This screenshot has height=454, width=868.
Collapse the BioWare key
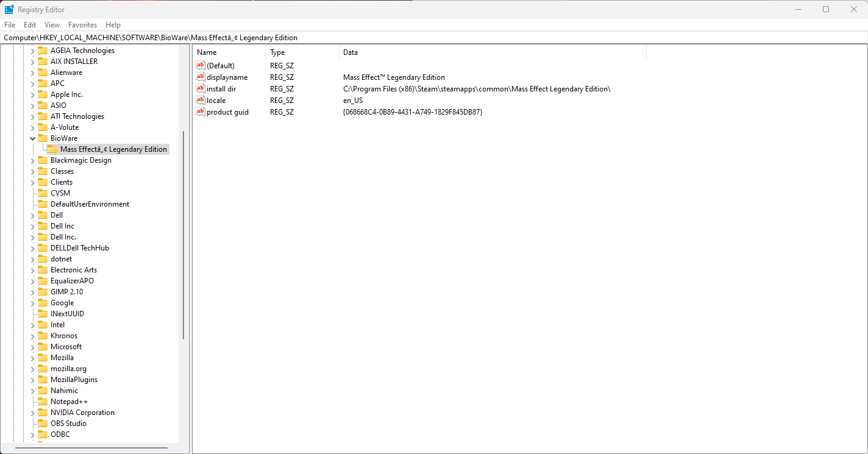[x=33, y=138]
